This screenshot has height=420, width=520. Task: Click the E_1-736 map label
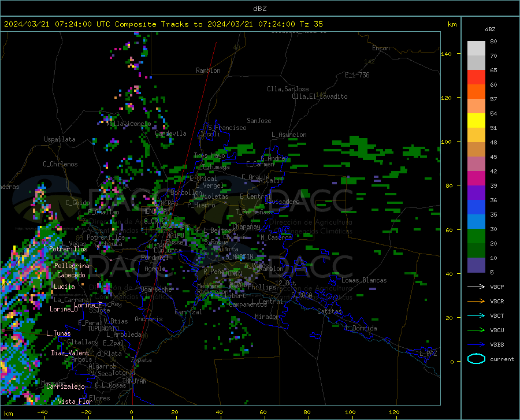pyautogui.click(x=357, y=75)
